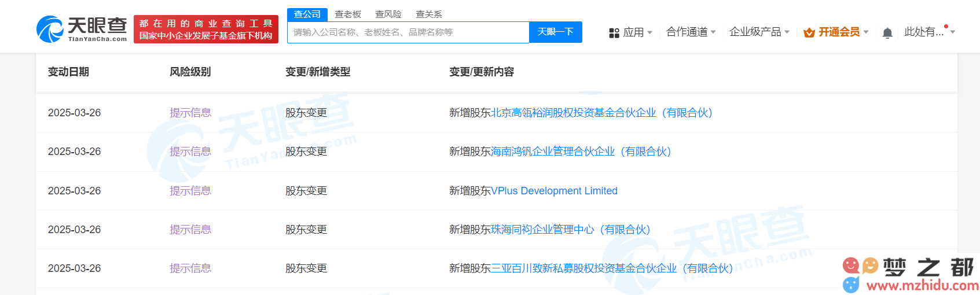Focus the company name search input field
Viewport: 980px width, 295px height.
(408, 32)
